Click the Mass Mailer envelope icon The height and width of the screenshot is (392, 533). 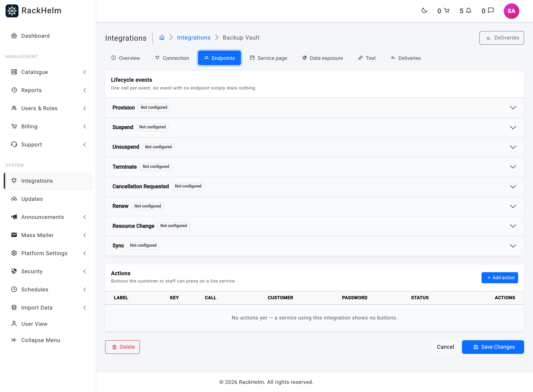click(x=14, y=235)
